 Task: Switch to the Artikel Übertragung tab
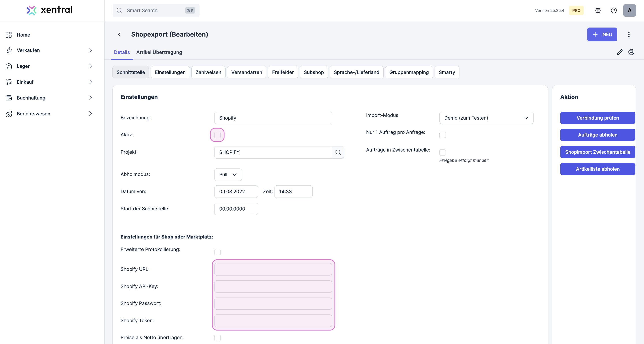[159, 52]
